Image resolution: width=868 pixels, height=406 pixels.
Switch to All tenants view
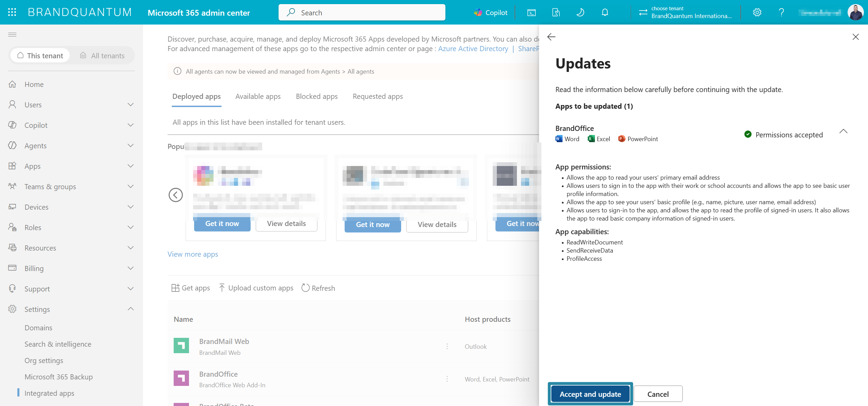coord(102,56)
